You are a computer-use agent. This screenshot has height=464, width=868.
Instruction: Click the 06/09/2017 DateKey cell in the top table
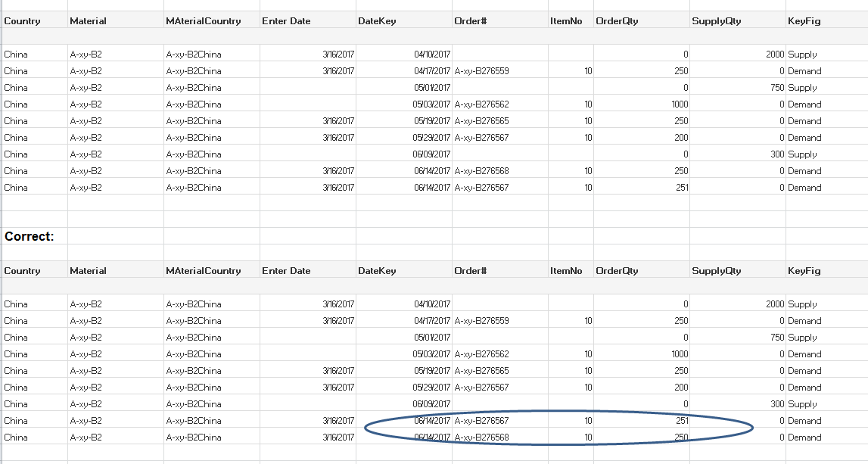click(431, 154)
